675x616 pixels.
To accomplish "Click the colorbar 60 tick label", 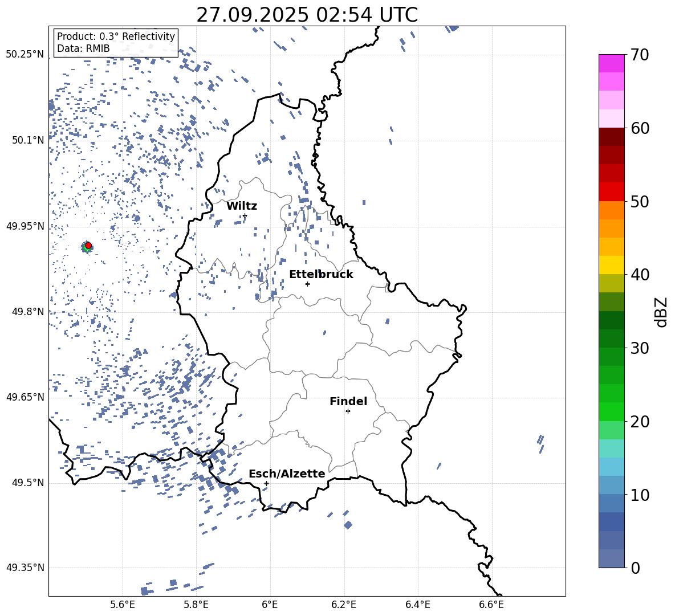I will click(640, 128).
